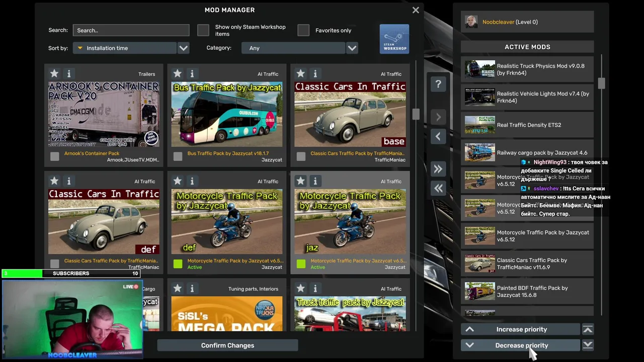
Task: Star the Classic Cars def mod card
Action: click(x=54, y=181)
